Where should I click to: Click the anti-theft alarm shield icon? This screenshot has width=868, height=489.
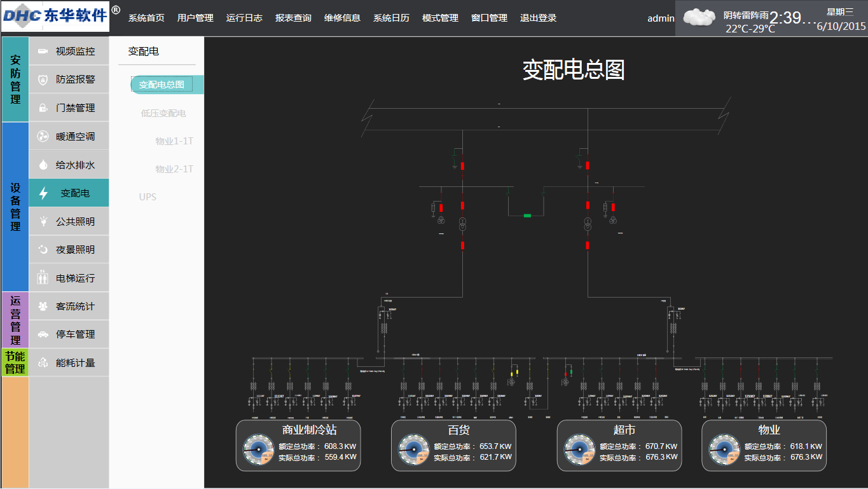point(43,79)
